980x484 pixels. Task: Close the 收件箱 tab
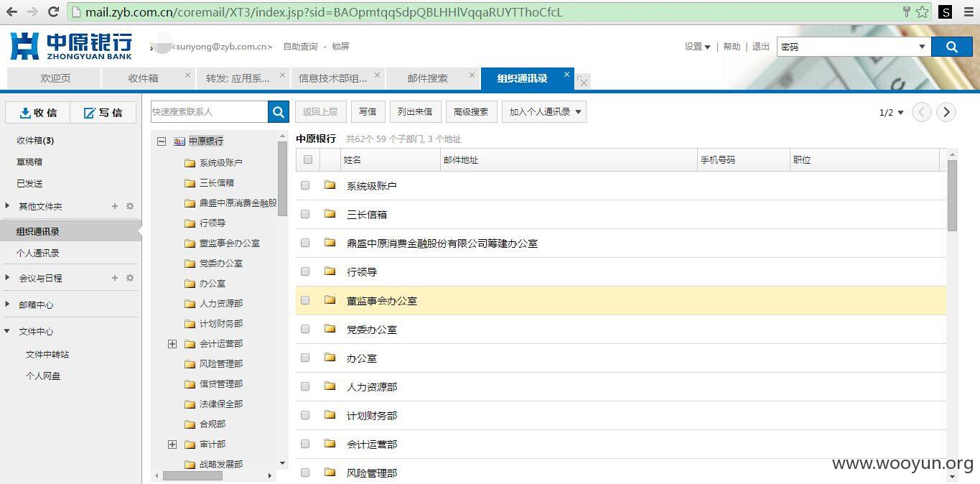click(188, 75)
